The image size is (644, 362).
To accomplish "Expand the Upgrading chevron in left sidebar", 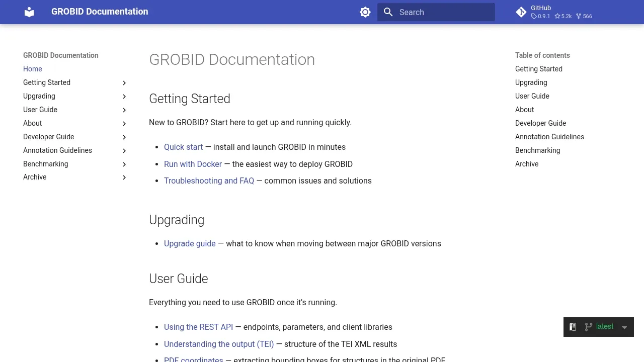I will pyautogui.click(x=124, y=97).
